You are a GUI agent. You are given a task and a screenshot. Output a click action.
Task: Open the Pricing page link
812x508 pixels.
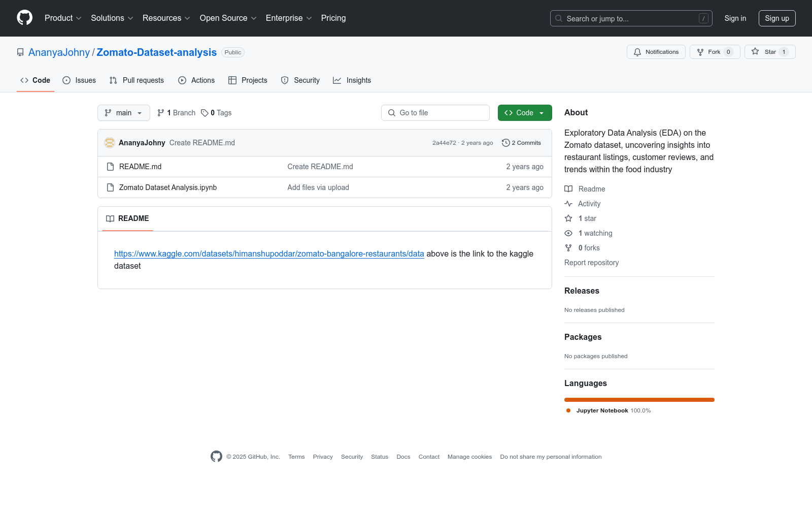coord(333,18)
